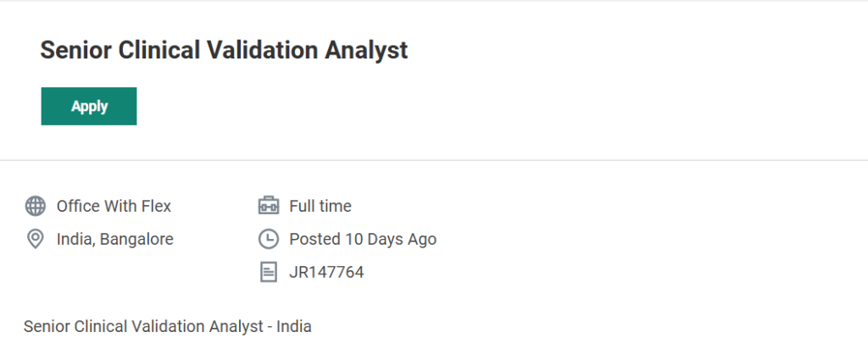This screenshot has height=360, width=868.
Task: Click the description line ending in India
Action: 168,326
